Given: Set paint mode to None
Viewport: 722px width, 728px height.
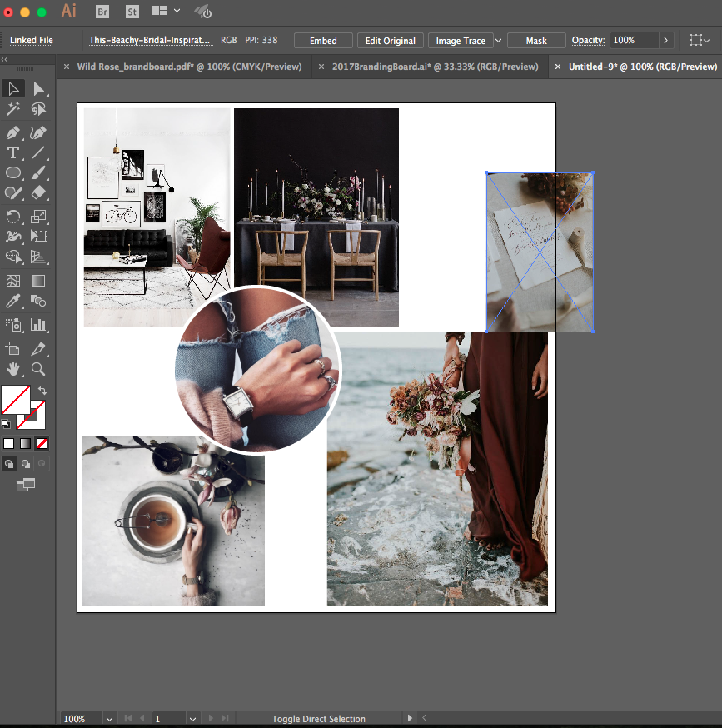Looking at the screenshot, I should [42, 444].
